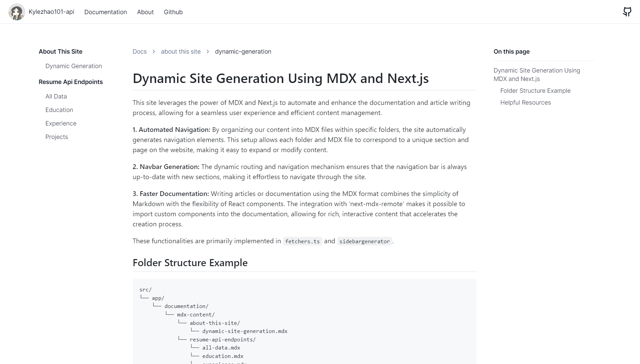Click the profile avatar logo image
The image size is (640, 364).
click(x=17, y=12)
